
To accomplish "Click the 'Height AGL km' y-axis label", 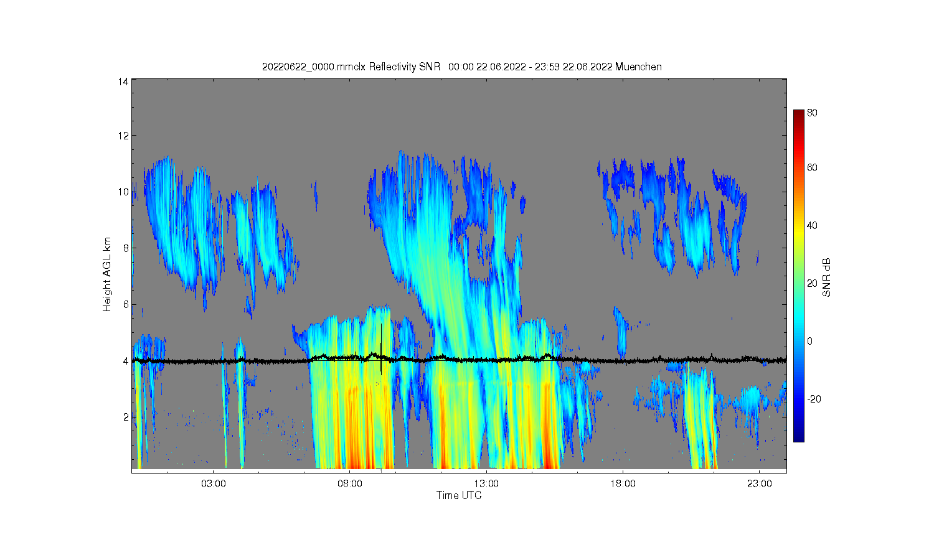I will (107, 274).
